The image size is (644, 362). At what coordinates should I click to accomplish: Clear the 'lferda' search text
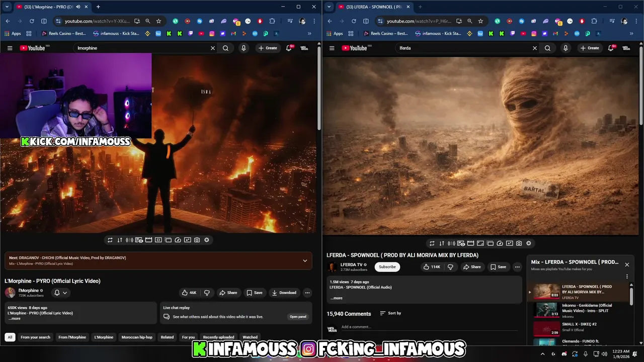click(x=535, y=48)
